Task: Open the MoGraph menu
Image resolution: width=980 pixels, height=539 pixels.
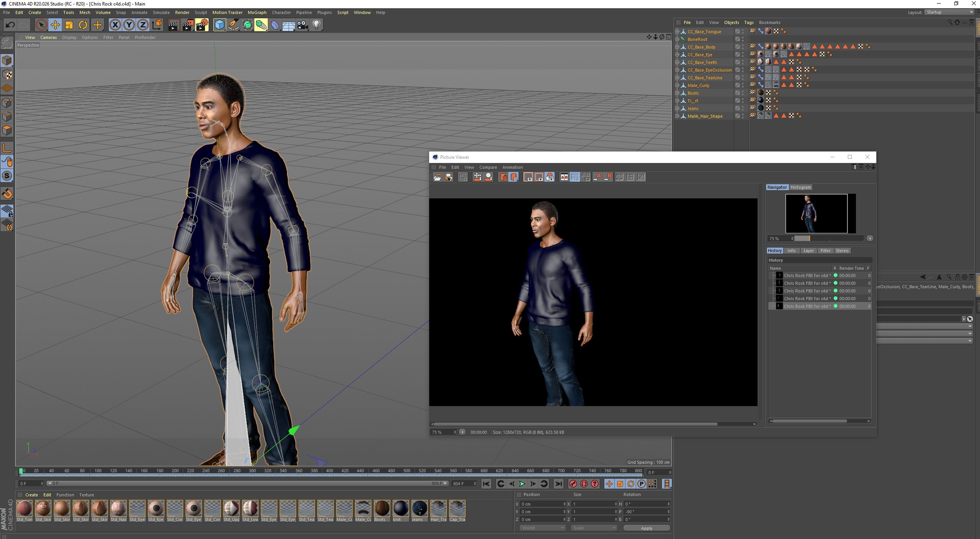Action: click(257, 13)
